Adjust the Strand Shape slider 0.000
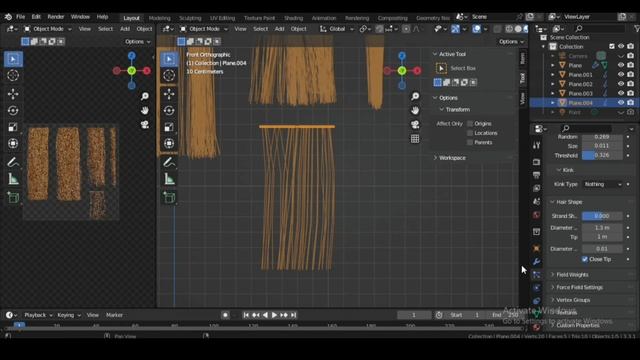Image resolution: width=640 pixels, height=360 pixels. 602,216
